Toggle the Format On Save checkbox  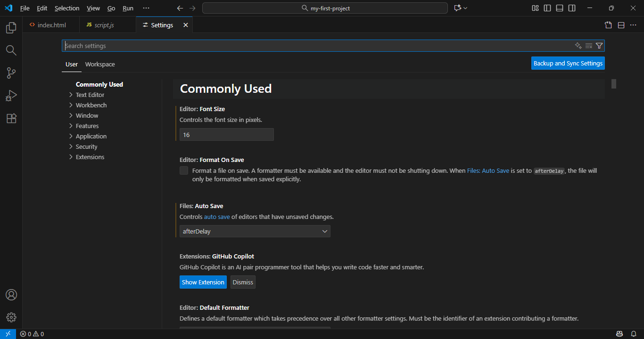(x=183, y=170)
